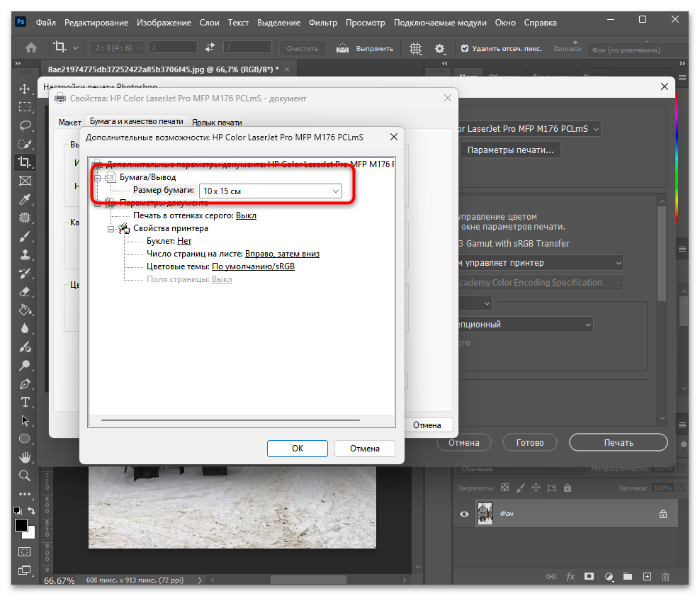700x596 pixels.
Task: Open the Файл menu
Action: pyautogui.click(x=46, y=22)
